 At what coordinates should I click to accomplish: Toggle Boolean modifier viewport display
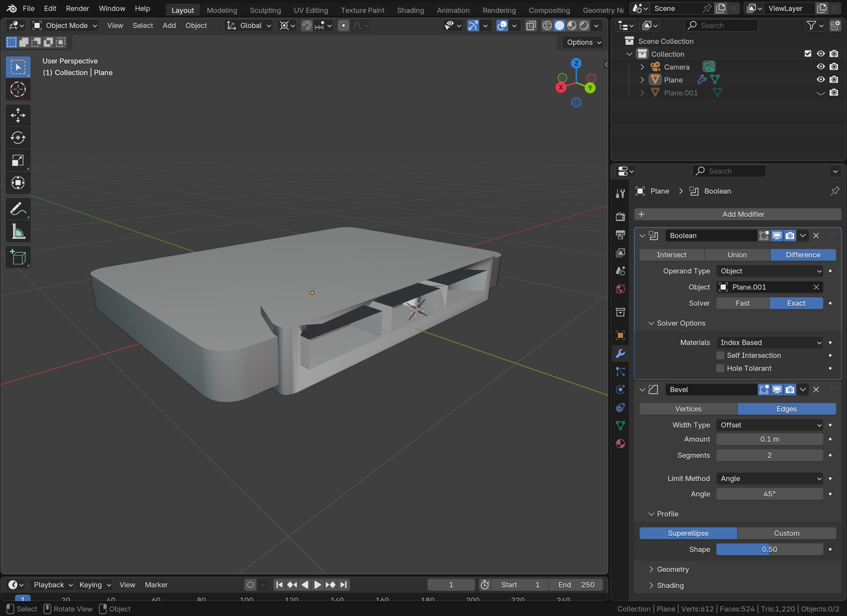pyautogui.click(x=777, y=236)
